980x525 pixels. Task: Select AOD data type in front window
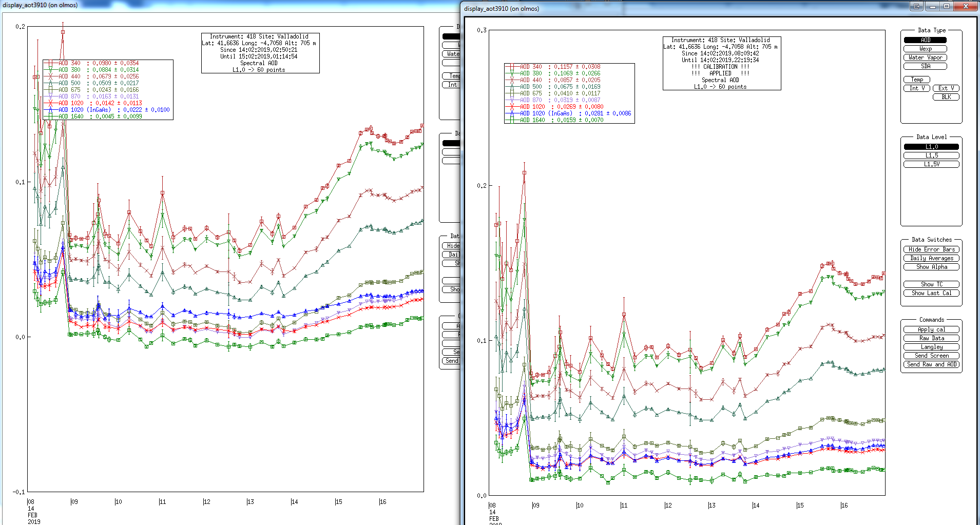tap(925, 40)
